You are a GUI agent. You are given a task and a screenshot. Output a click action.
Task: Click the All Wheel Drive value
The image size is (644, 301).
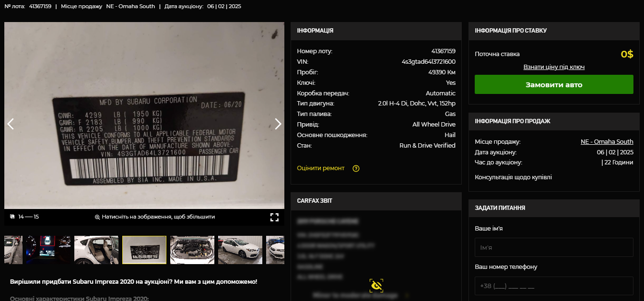click(x=434, y=125)
